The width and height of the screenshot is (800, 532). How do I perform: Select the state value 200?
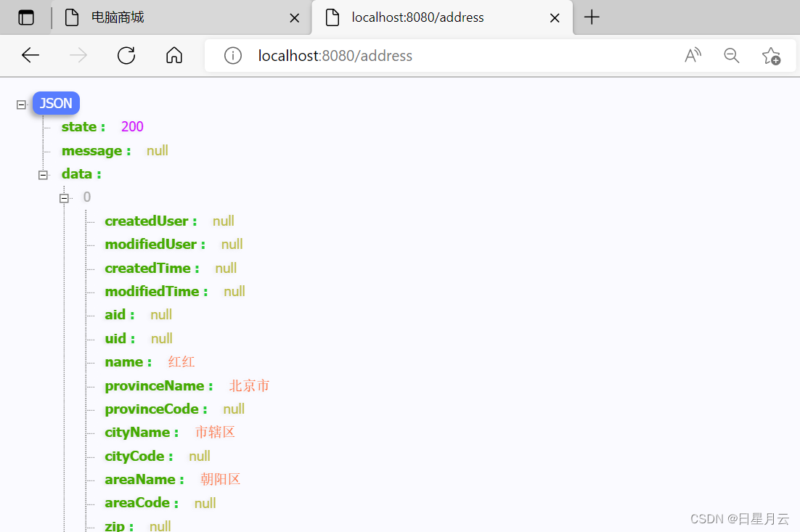click(x=132, y=127)
